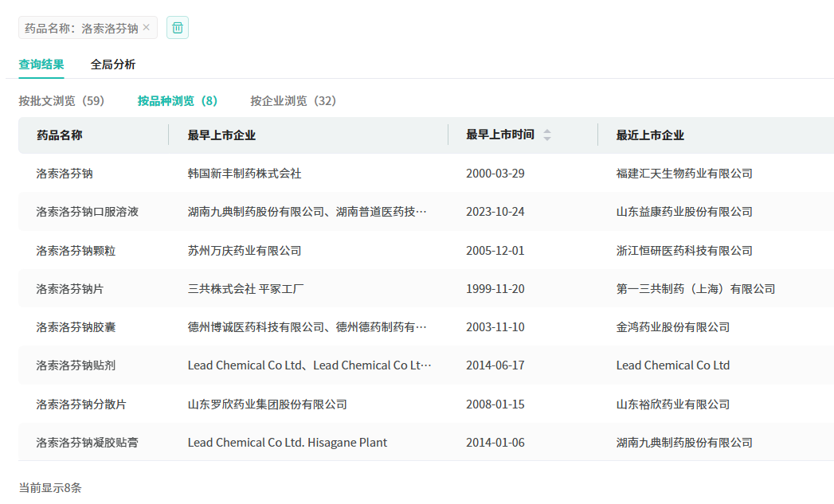Viewport: 834px width, 504px height.
Task: Select 按品种浏览 (8) view
Action: (177, 101)
